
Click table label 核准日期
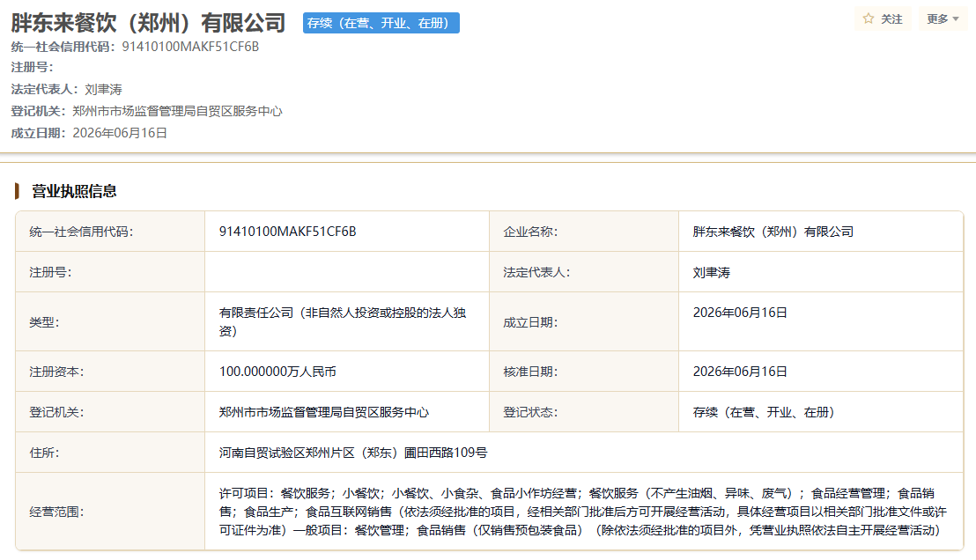tap(530, 372)
